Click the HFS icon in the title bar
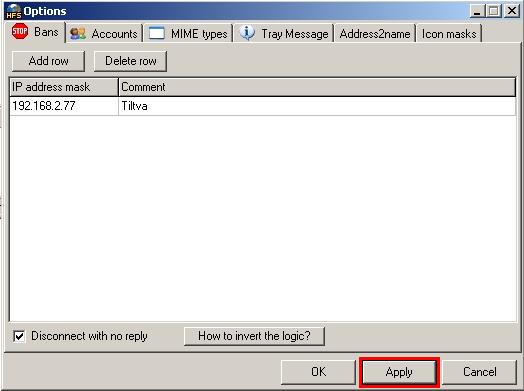The width and height of the screenshot is (524, 391). [x=14, y=11]
